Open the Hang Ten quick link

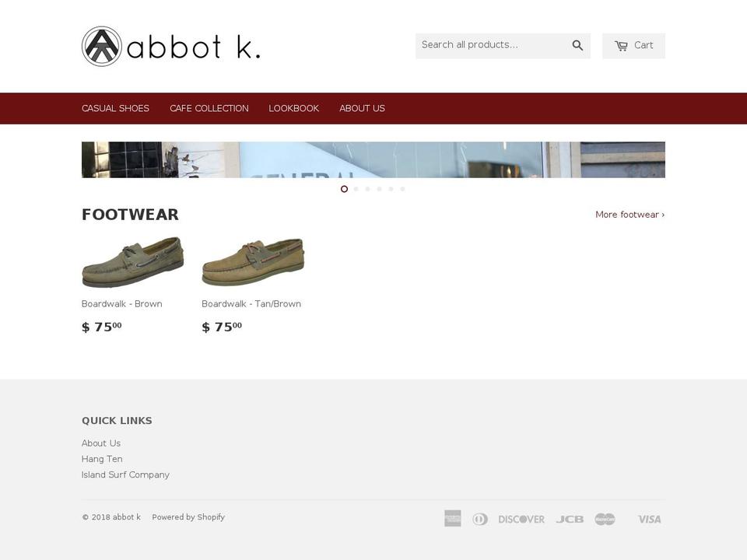tap(102, 459)
